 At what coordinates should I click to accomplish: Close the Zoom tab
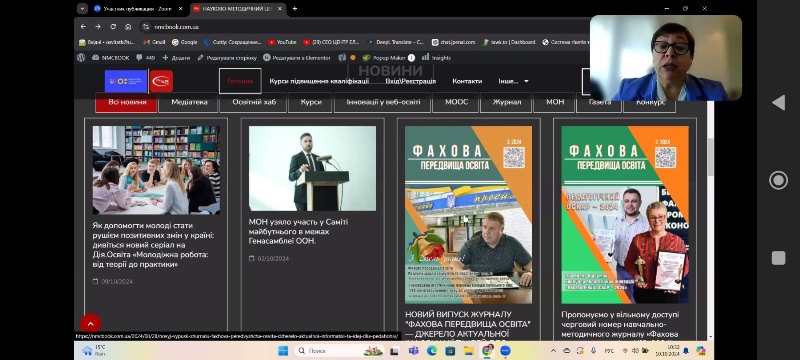182,9
